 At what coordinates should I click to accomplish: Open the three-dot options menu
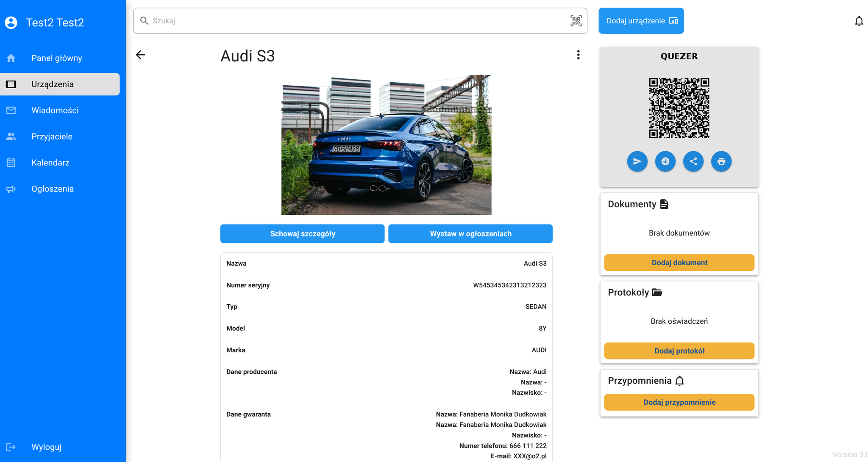[x=578, y=55]
